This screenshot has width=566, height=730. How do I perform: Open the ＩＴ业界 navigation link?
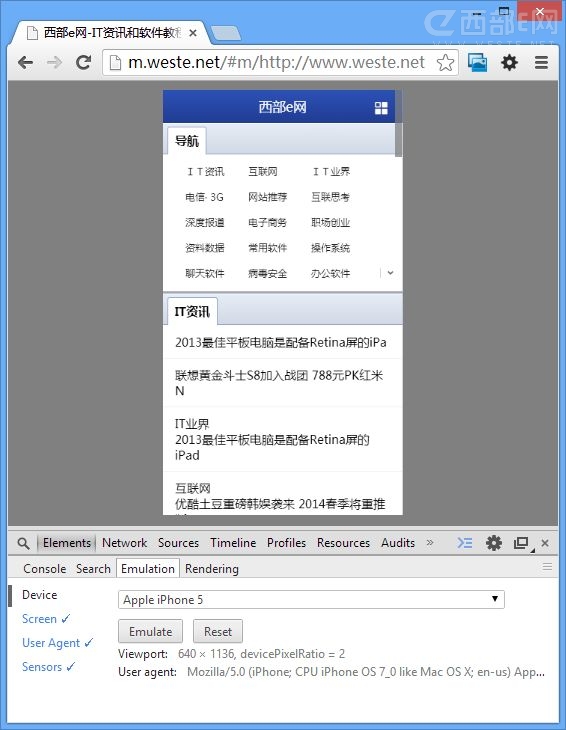331,172
